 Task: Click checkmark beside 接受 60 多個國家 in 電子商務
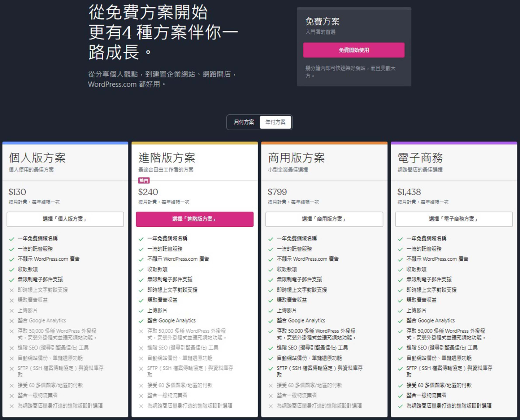400,386
